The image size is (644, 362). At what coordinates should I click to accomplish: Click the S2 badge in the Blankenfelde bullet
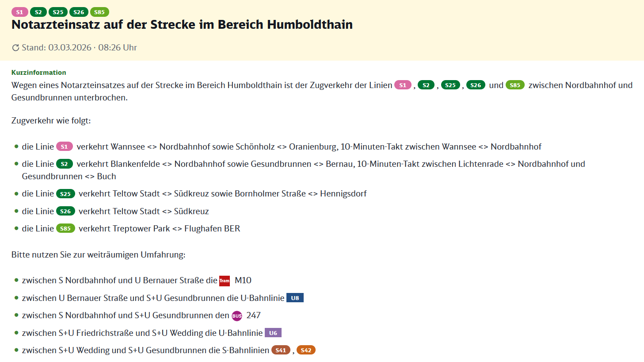[64, 164]
